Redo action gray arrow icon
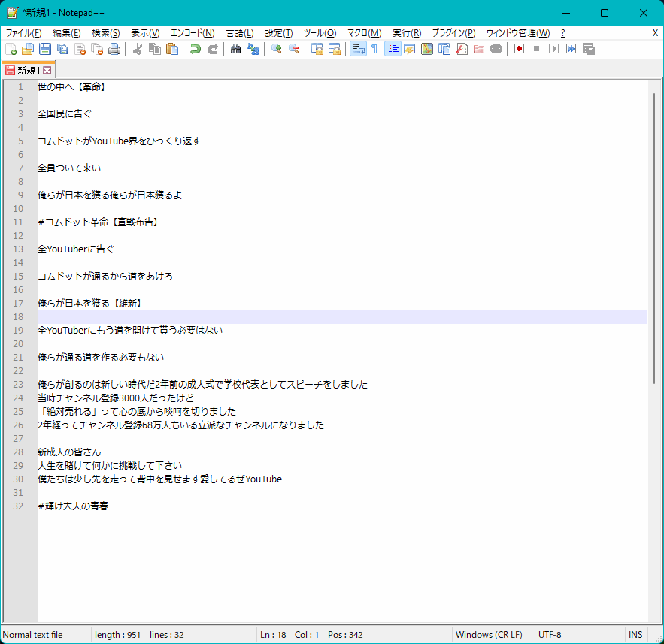Screen dimensions: 664x644 coord(212,49)
